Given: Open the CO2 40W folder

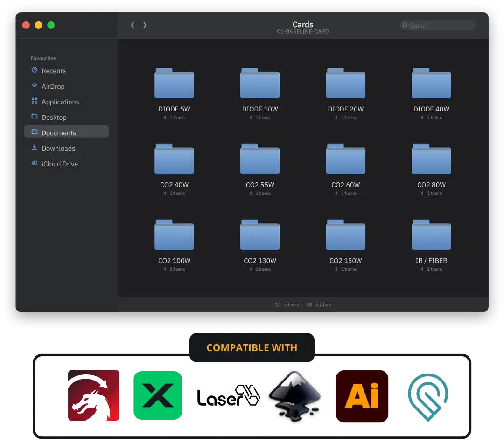Looking at the screenshot, I should click(174, 159).
